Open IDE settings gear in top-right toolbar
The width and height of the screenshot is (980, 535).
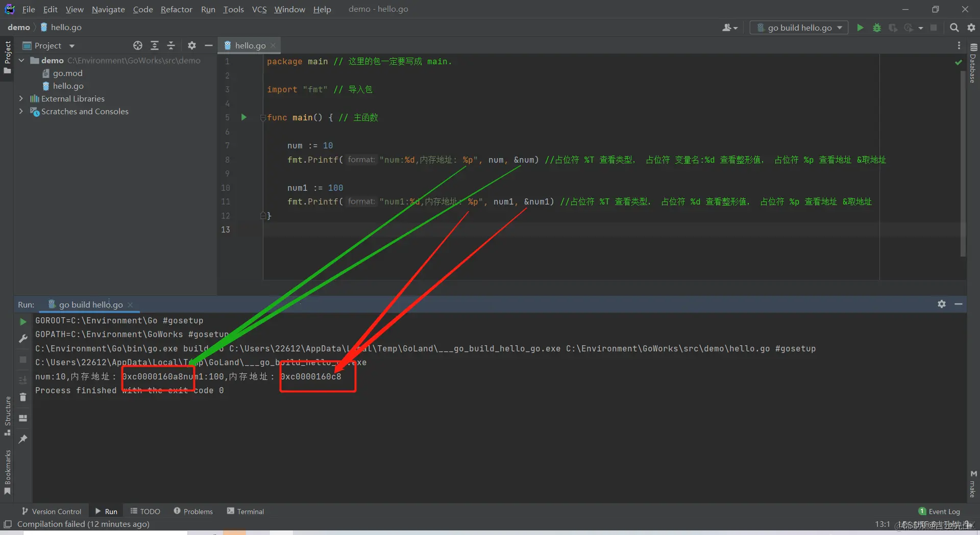(x=971, y=28)
